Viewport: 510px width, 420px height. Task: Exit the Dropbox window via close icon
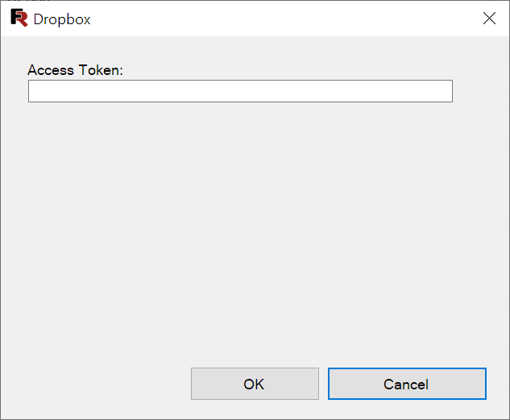[x=489, y=19]
